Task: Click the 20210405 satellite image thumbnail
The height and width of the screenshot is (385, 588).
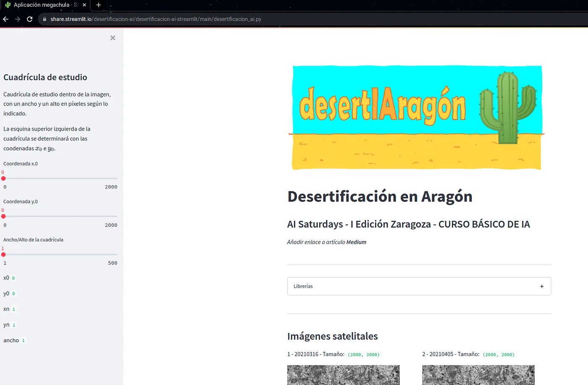Action: coord(478,375)
